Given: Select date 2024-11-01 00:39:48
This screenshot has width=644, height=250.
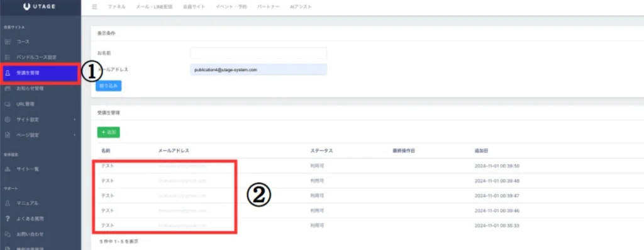Looking at the screenshot, I should point(497,181).
